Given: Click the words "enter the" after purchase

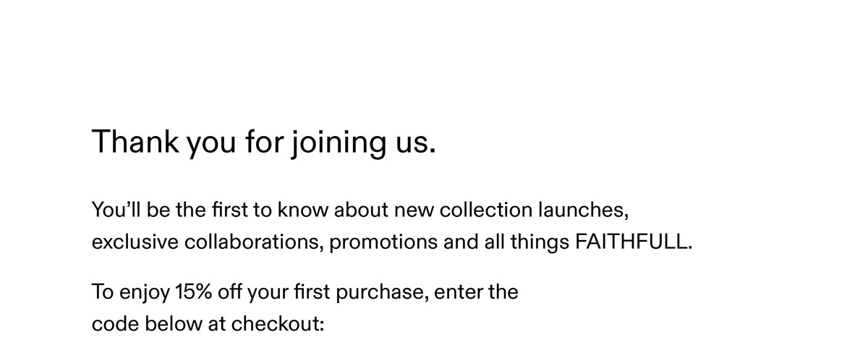Looking at the screenshot, I should 476,293.
